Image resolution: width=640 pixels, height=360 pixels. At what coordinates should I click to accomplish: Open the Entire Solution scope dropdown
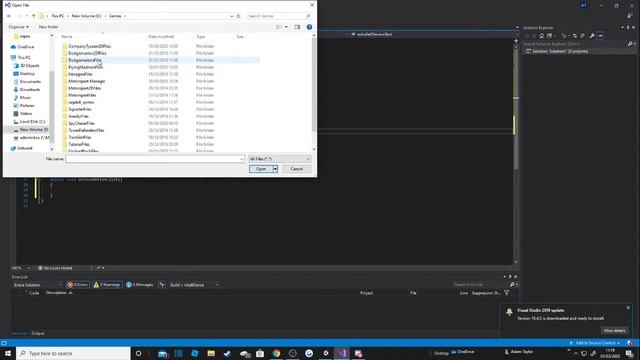pos(38,285)
